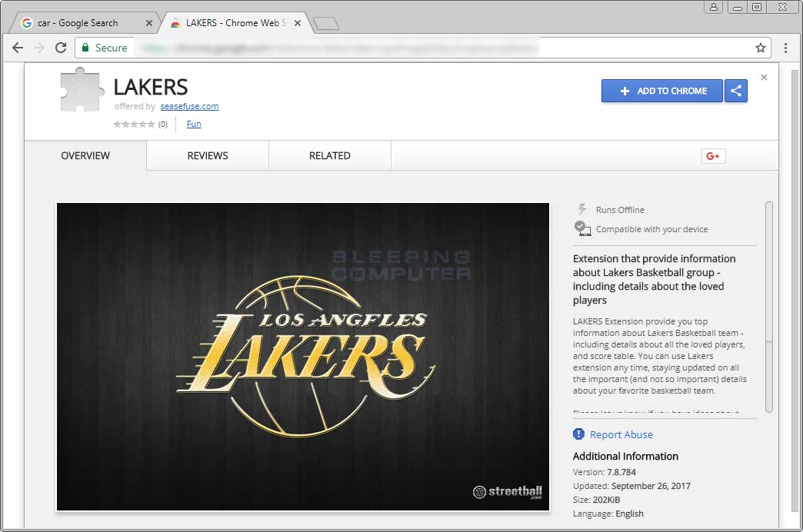The width and height of the screenshot is (803, 532).
Task: Click the gray puzzle piece extension logo
Action: [80, 90]
